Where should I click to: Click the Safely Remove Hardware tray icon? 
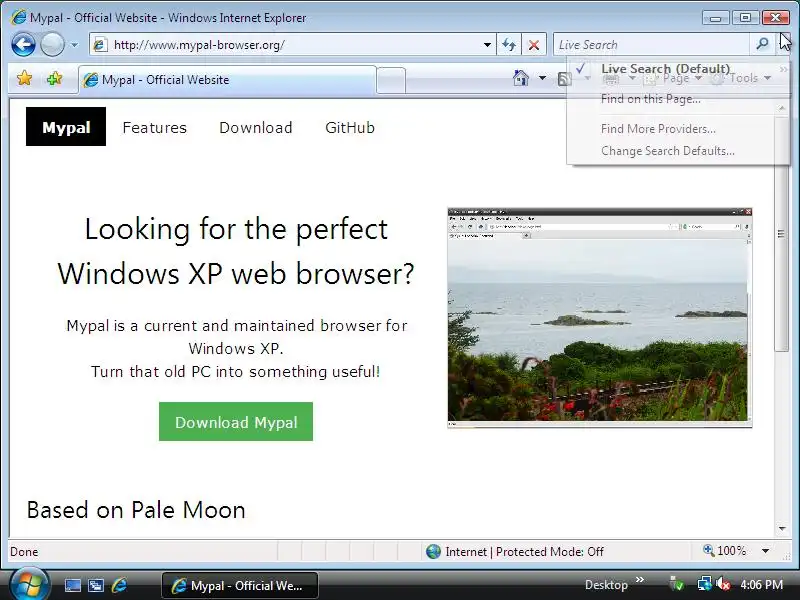coord(677,583)
